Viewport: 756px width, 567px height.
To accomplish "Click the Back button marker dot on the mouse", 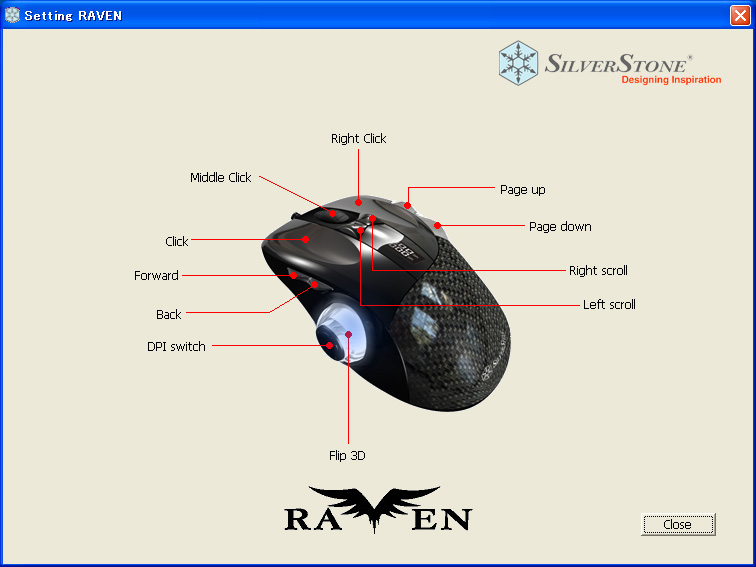I will pos(314,284).
